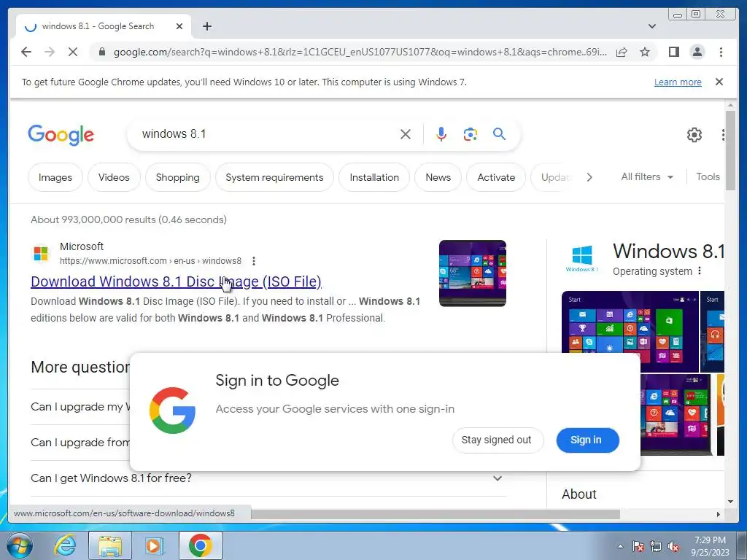The width and height of the screenshot is (747, 560).
Task: Show hidden system tray icons
Action: (620, 546)
